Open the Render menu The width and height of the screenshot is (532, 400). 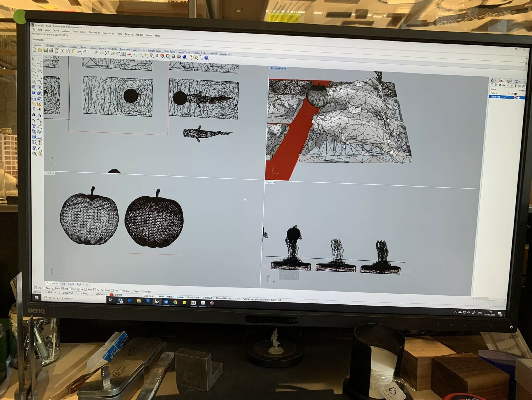139,35
